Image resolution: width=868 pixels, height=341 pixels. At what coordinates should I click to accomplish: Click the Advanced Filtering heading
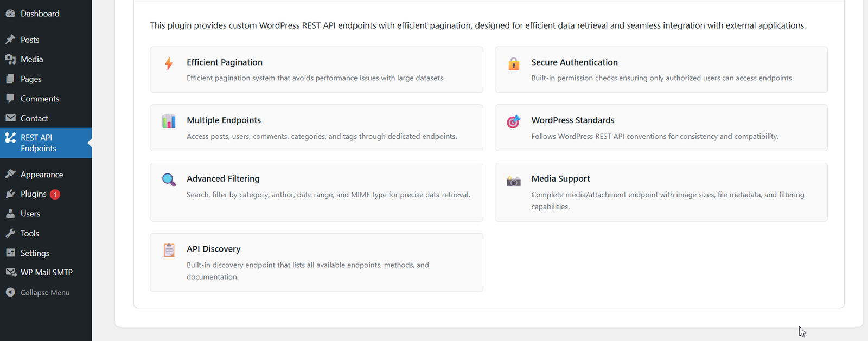[223, 178]
